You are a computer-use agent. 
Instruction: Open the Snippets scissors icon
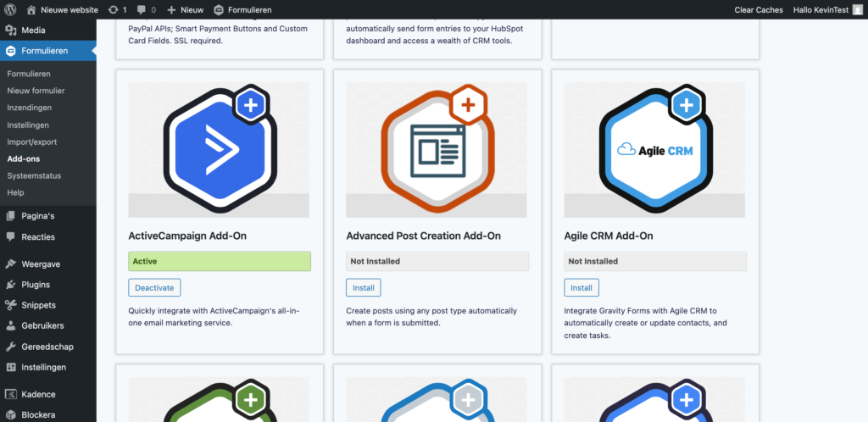tap(10, 305)
